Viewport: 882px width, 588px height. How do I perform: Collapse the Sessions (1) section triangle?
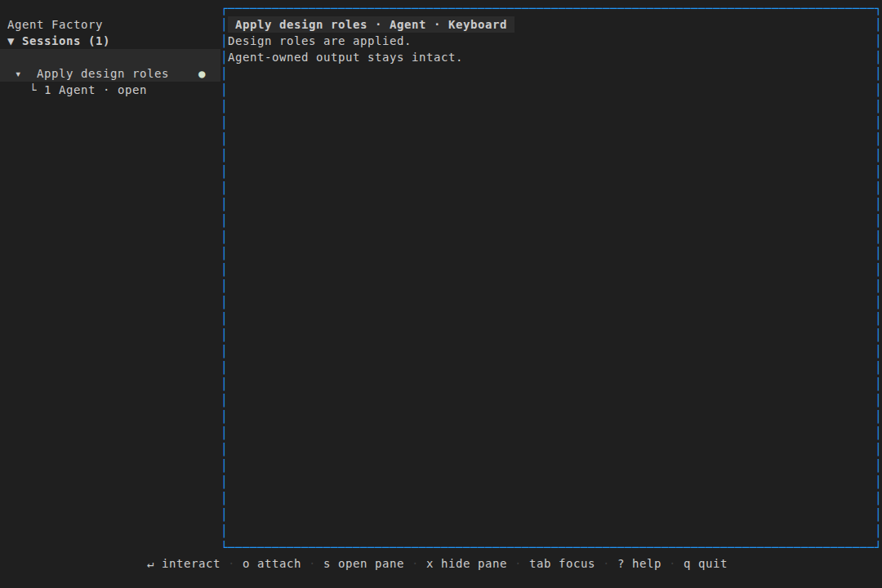(x=11, y=41)
